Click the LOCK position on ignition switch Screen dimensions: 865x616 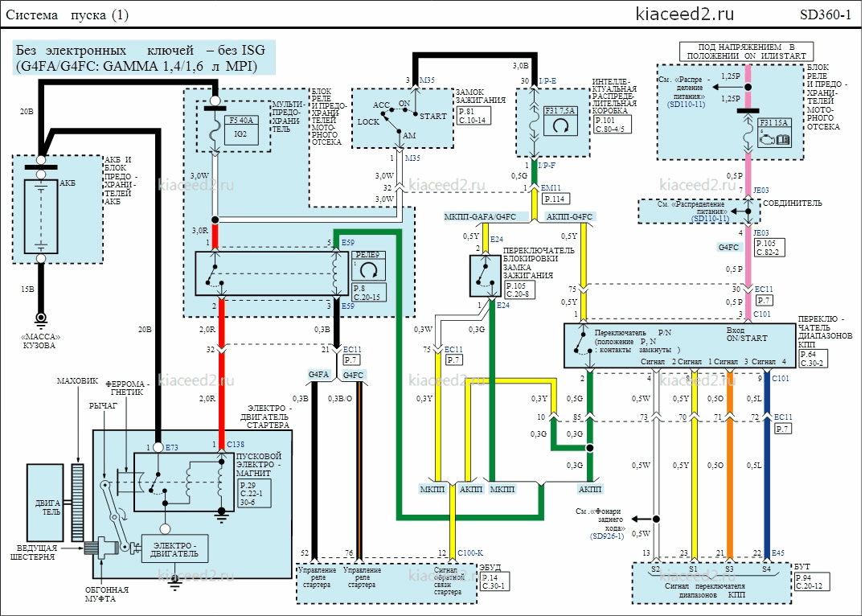368,122
